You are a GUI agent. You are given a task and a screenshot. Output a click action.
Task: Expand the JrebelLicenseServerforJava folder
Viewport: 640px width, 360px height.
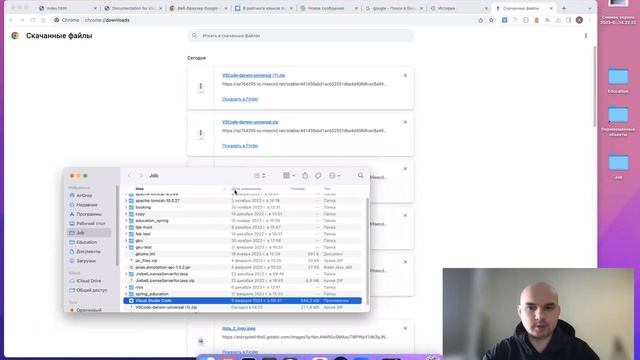126,274
